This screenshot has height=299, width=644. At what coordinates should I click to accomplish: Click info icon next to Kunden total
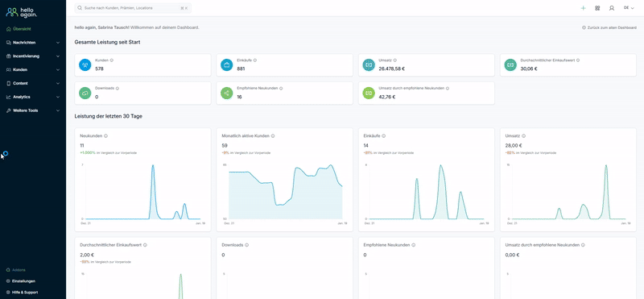click(112, 60)
